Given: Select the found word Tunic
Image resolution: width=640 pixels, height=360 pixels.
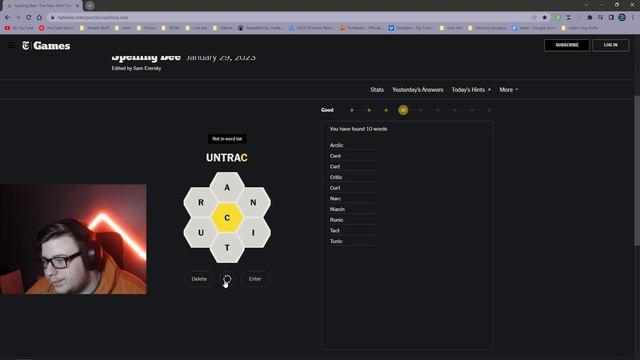Looking at the screenshot, I should pos(336,241).
